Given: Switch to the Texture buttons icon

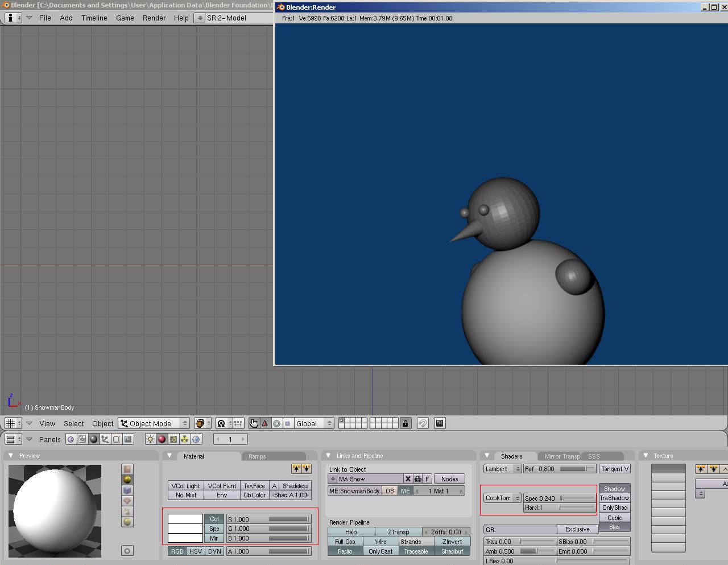Looking at the screenshot, I should click(x=172, y=439).
